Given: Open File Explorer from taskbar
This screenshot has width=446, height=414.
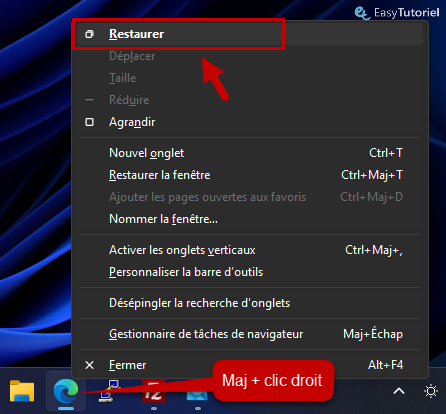Looking at the screenshot, I should point(22,391).
